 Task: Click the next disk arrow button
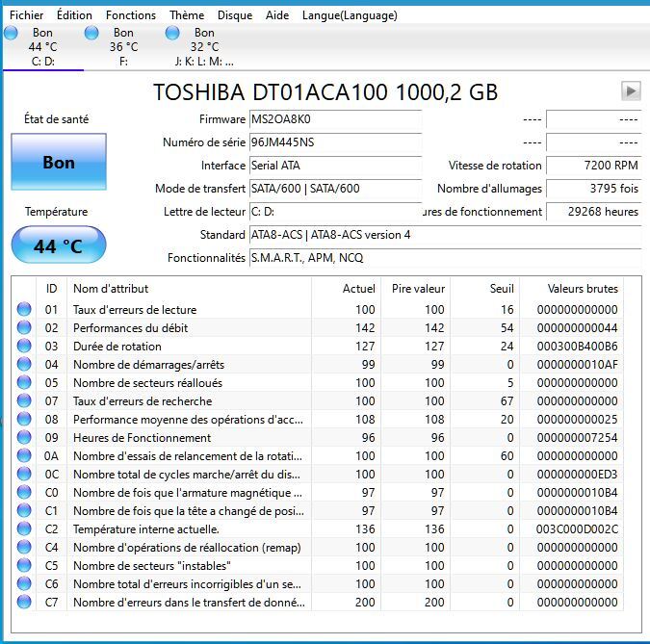point(631,91)
